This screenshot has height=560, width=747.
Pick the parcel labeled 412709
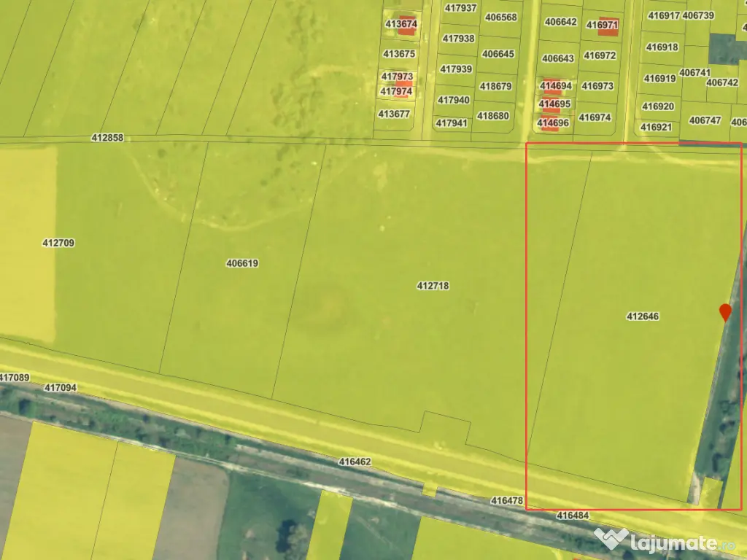click(x=58, y=243)
